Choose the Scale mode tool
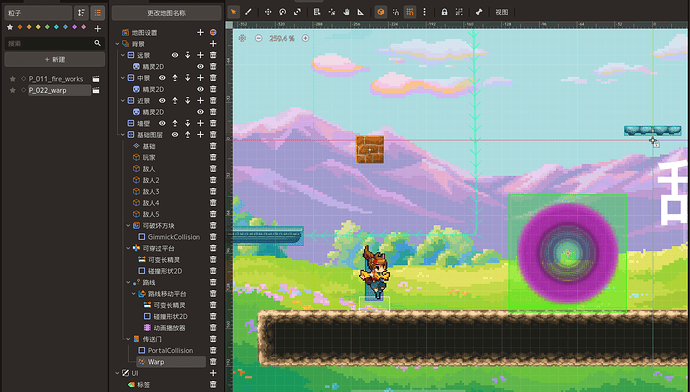690x392 pixels. (x=297, y=12)
